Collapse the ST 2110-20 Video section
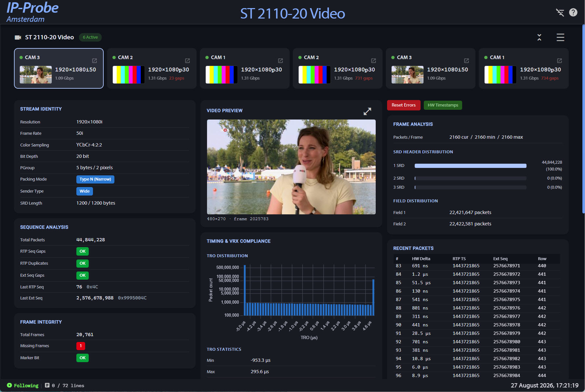Screen dimensions: 585x392 (539, 37)
